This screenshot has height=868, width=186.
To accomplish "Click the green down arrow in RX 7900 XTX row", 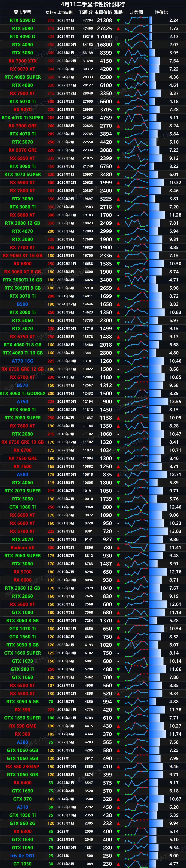I will tap(118, 61).
